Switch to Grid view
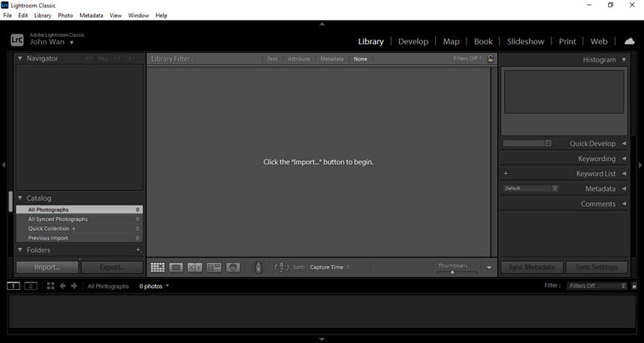The height and width of the screenshot is (343, 644). pyautogui.click(x=158, y=267)
